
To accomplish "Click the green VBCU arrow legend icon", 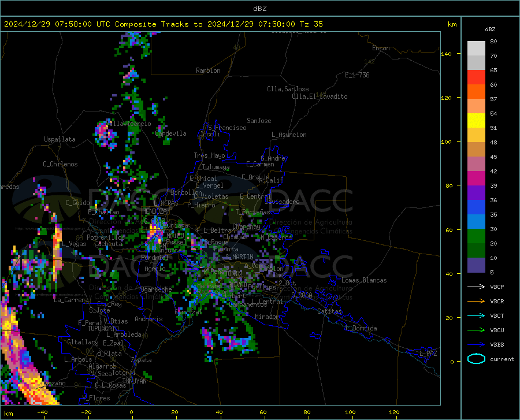I will tap(476, 330).
